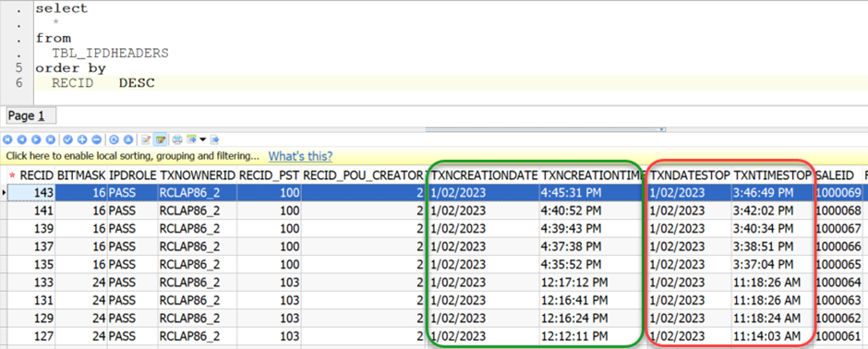868x349 pixels.
Task: Click the TXNCREATIONTIME column header
Action: click(593, 175)
